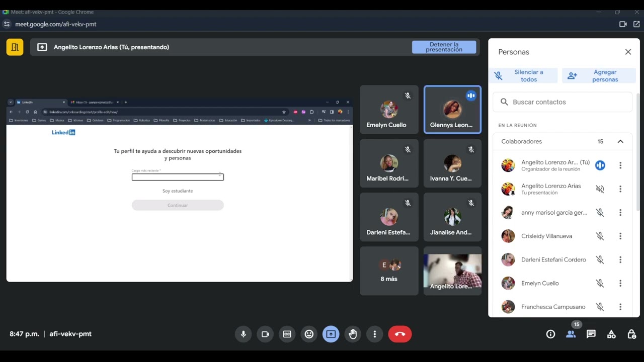644x362 pixels.
Task: Open more options menu in bottom bar
Action: tap(374, 334)
